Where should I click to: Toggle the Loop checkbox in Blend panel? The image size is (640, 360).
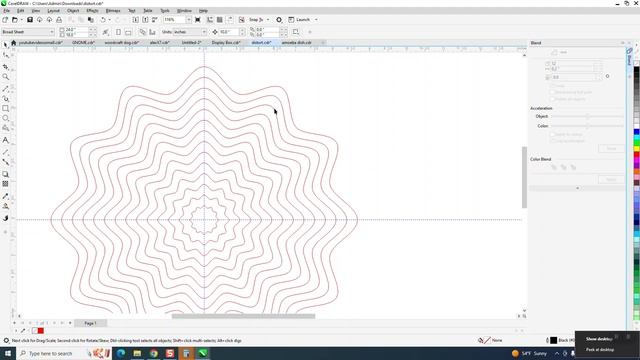click(x=552, y=86)
